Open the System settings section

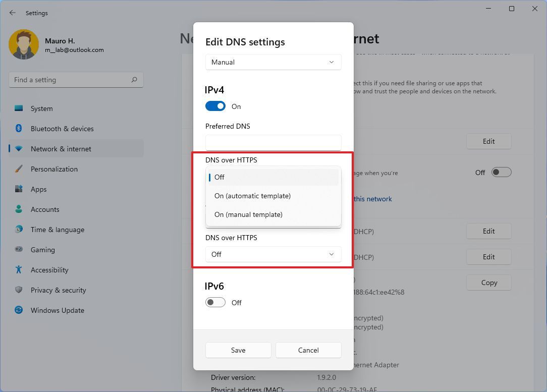click(41, 108)
